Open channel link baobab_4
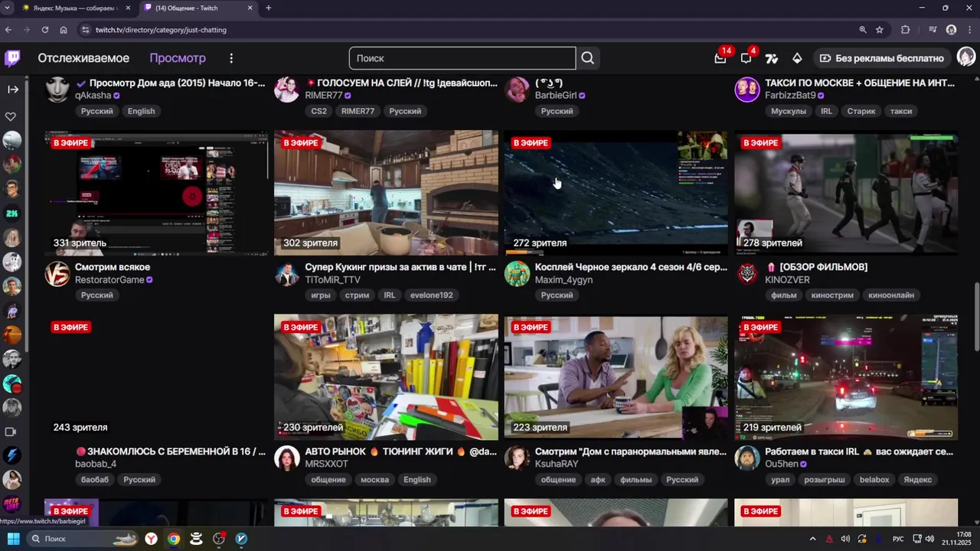The image size is (980, 551). [96, 464]
